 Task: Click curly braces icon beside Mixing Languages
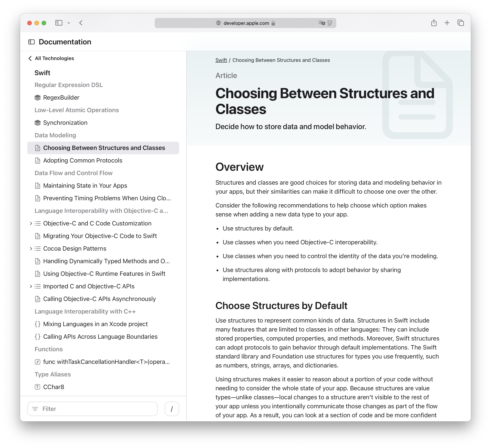(x=38, y=324)
